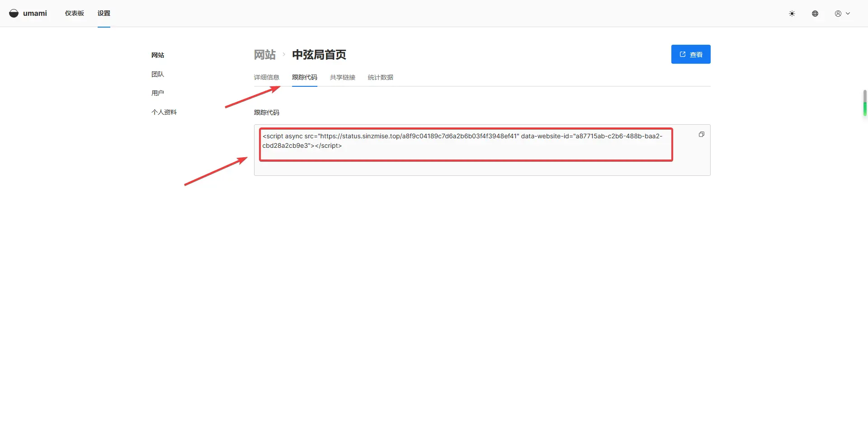Image resolution: width=868 pixels, height=423 pixels.
Task: Open the 仪表板 dashboard menu
Action: [75, 13]
